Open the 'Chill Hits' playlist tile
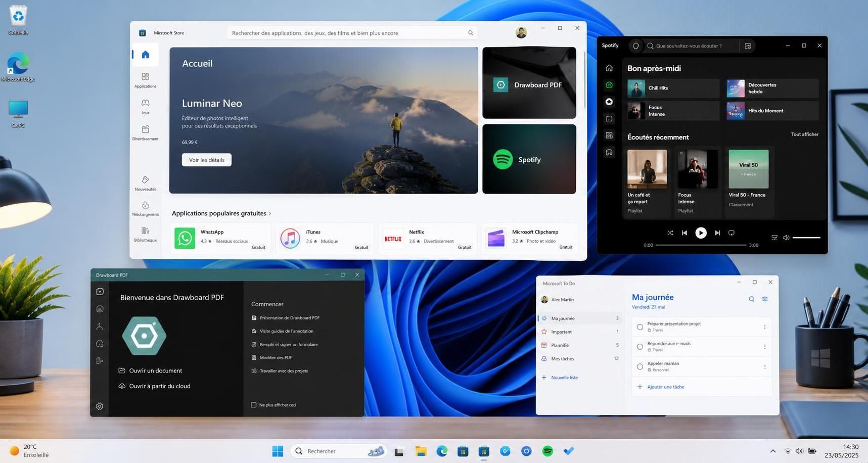 pyautogui.click(x=673, y=88)
